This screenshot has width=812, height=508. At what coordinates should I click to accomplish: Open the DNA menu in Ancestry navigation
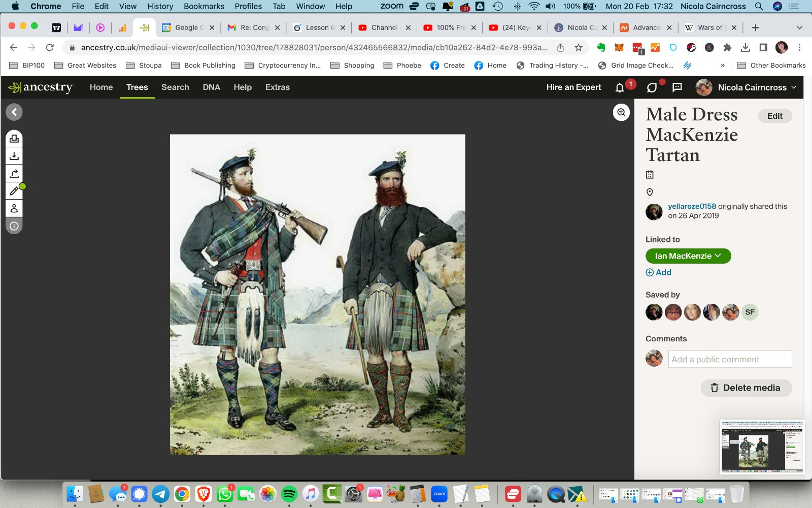pyautogui.click(x=211, y=87)
